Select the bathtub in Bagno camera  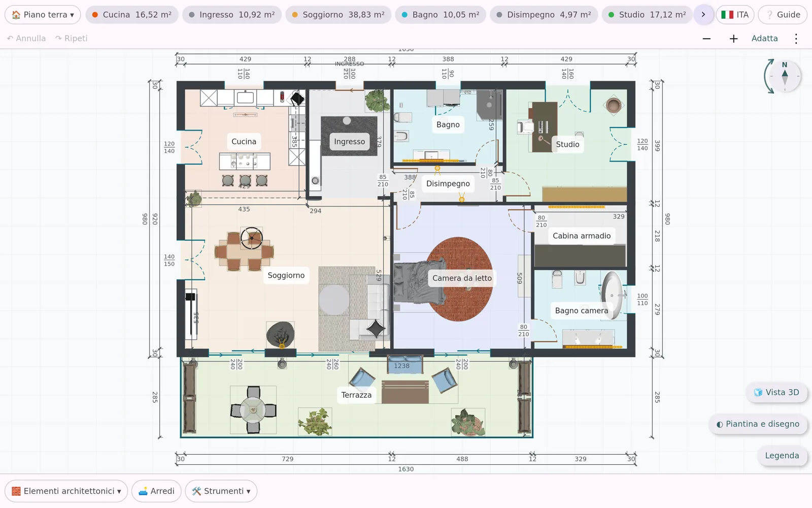coord(613,295)
